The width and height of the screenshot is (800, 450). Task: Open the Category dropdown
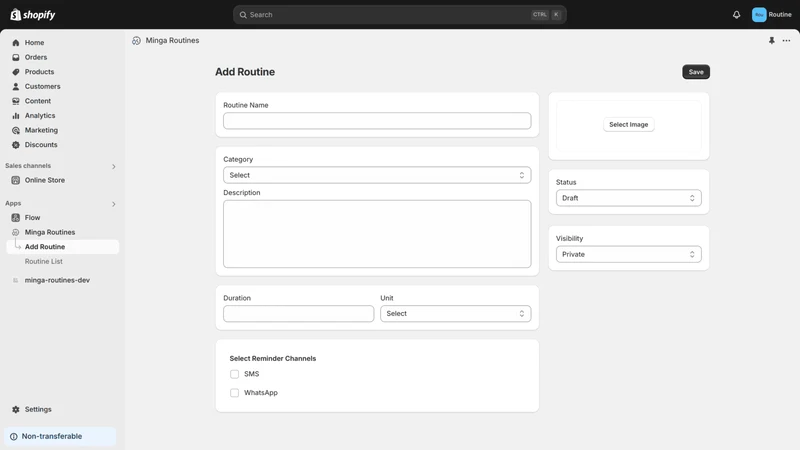point(377,175)
